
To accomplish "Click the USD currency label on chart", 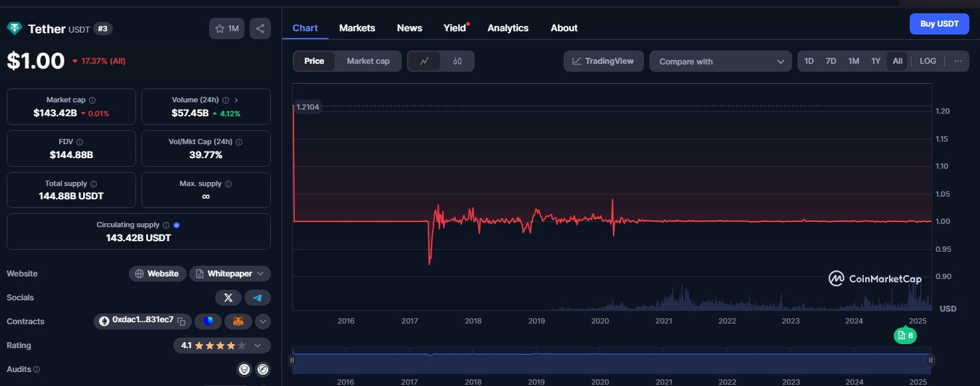I will pyautogui.click(x=948, y=308).
